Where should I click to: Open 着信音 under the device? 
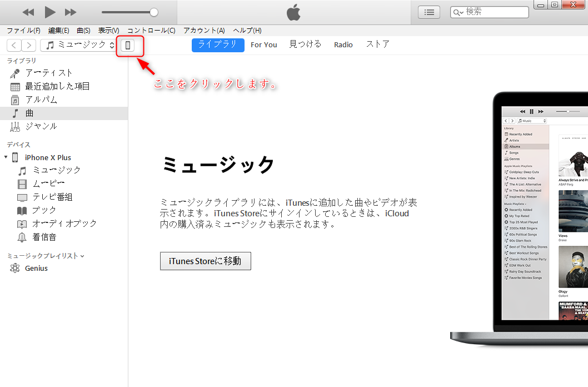point(44,237)
